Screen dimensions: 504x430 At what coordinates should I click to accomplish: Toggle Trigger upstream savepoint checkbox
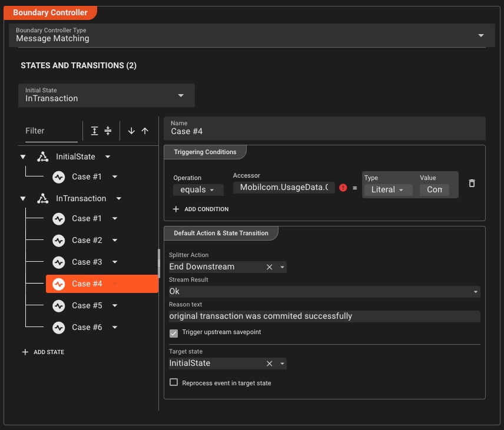[174, 333]
